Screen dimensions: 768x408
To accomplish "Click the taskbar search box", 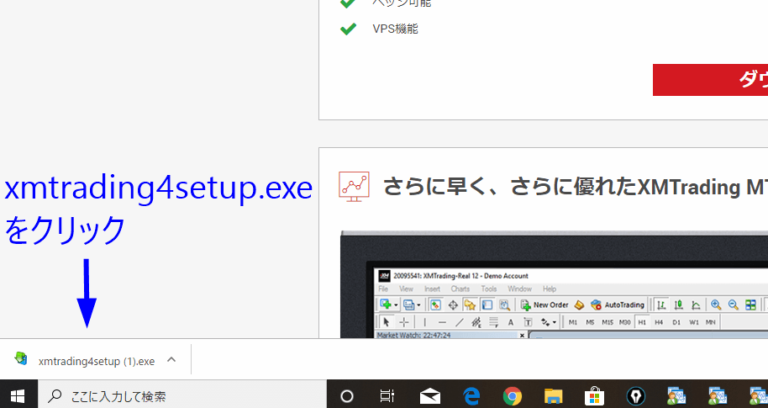I will pyautogui.click(x=182, y=395).
